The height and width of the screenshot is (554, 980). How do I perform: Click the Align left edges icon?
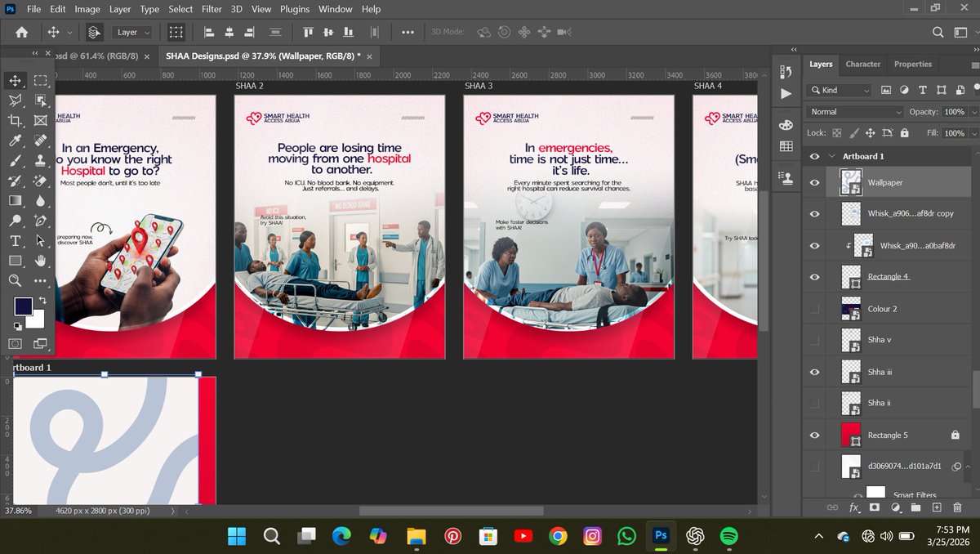click(208, 32)
